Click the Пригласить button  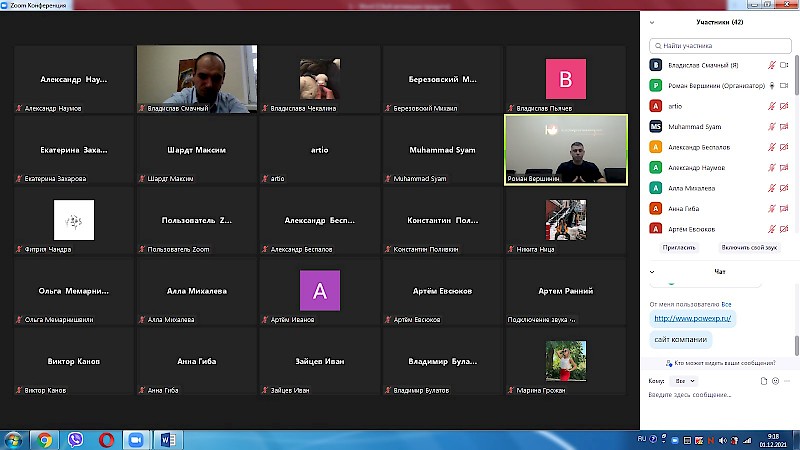tap(679, 247)
